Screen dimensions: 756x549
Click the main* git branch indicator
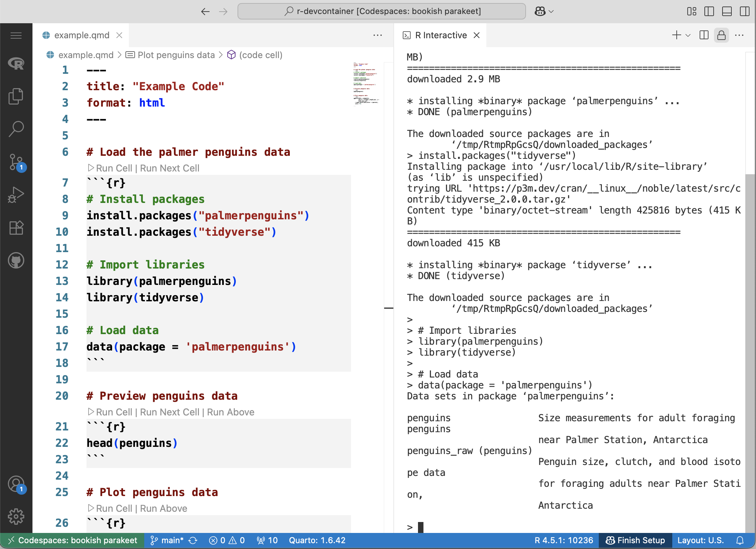[x=167, y=540]
